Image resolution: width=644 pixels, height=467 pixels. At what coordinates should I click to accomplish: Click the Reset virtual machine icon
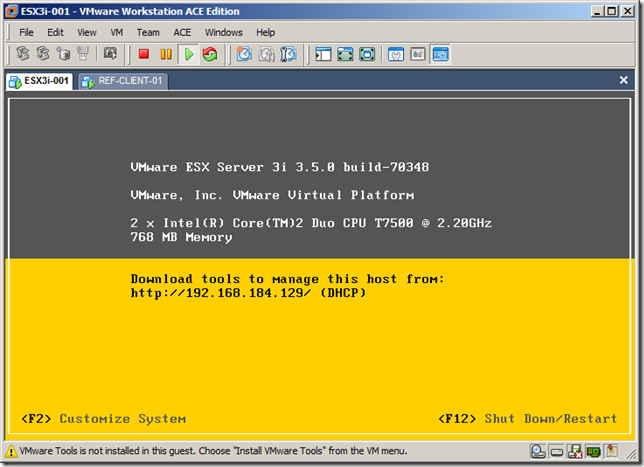pos(209,54)
